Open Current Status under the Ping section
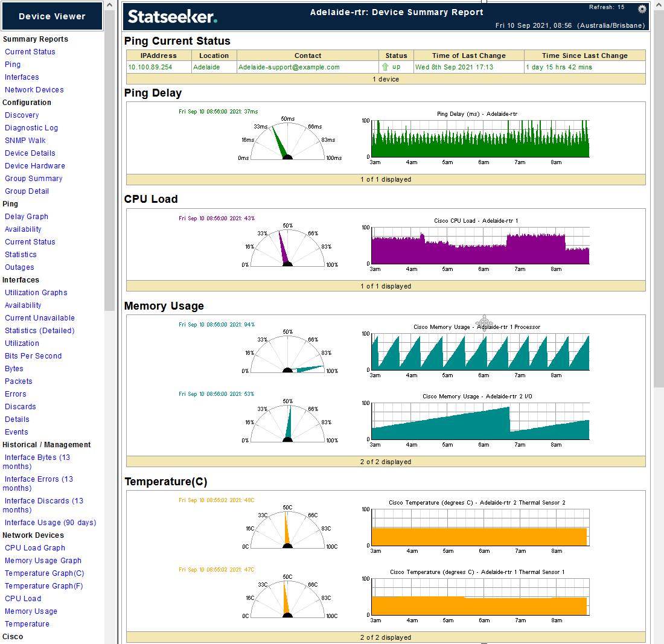664x644 pixels. [30, 242]
